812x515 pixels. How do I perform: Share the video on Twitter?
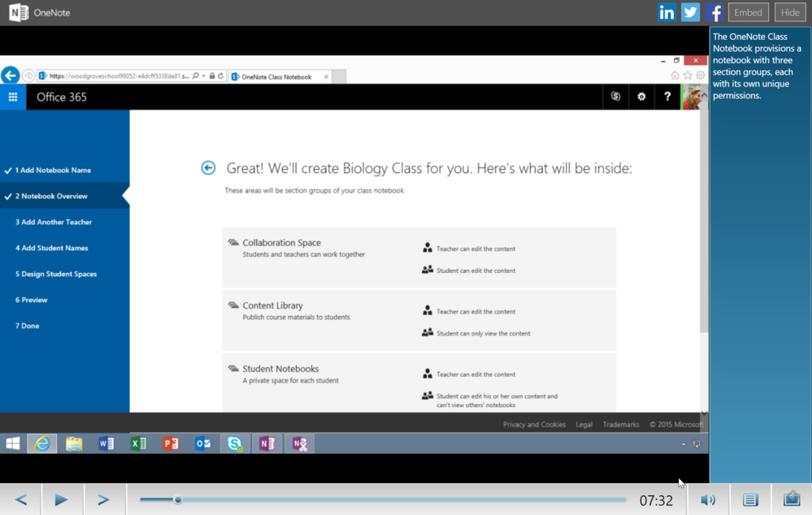click(691, 13)
